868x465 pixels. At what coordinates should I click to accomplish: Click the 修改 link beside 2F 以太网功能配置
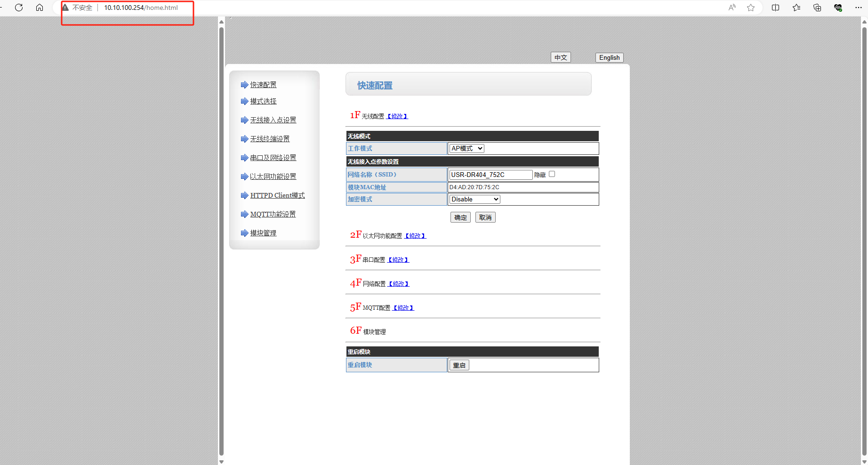415,236
